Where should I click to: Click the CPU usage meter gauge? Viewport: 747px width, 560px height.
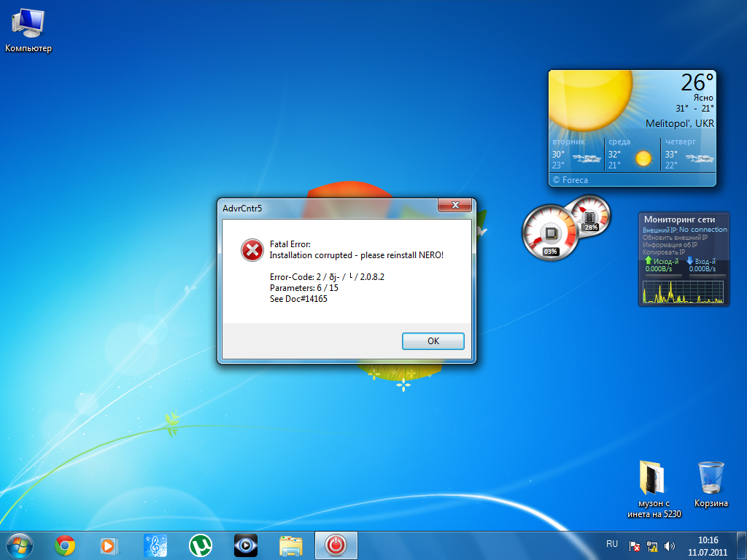pyautogui.click(x=550, y=233)
